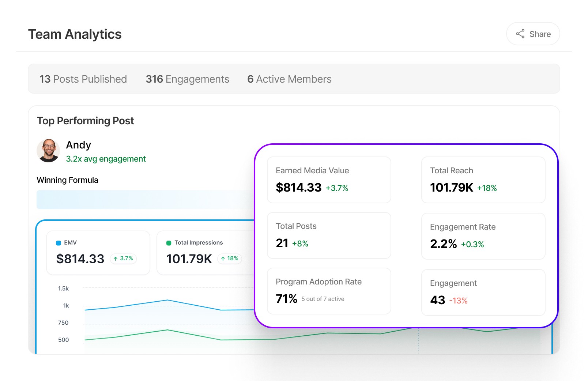588x381 pixels.
Task: Click Andy's profile avatar
Action: 48,151
